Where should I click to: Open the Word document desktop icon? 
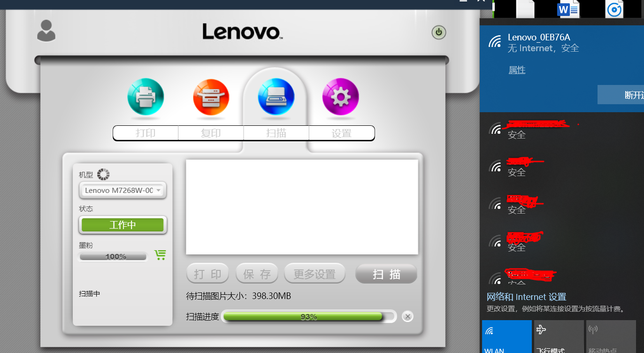tap(568, 9)
